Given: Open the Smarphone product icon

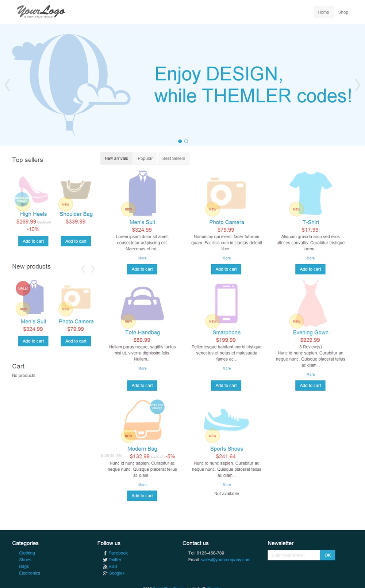Looking at the screenshot, I should pyautogui.click(x=226, y=303).
